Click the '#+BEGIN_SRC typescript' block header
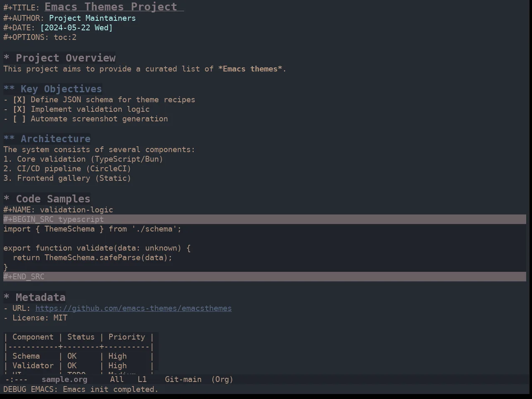 pyautogui.click(x=265, y=219)
